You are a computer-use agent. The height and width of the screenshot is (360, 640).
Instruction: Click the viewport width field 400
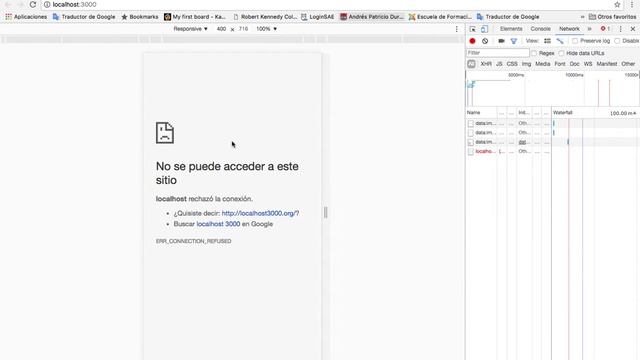click(221, 29)
